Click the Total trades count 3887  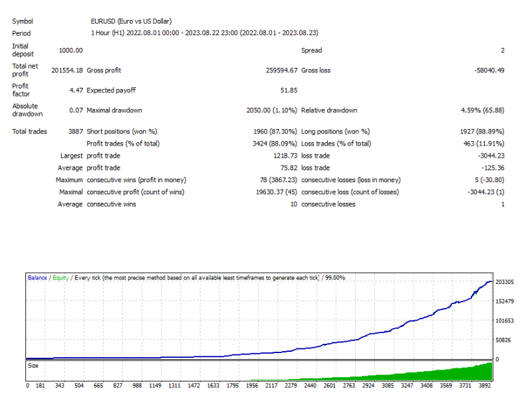tap(75, 132)
